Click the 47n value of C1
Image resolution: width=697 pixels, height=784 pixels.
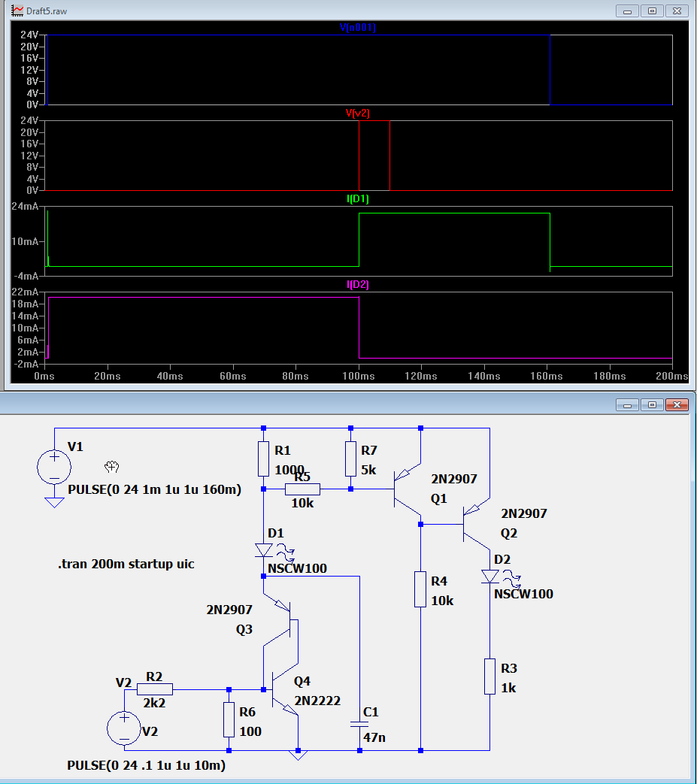click(374, 737)
